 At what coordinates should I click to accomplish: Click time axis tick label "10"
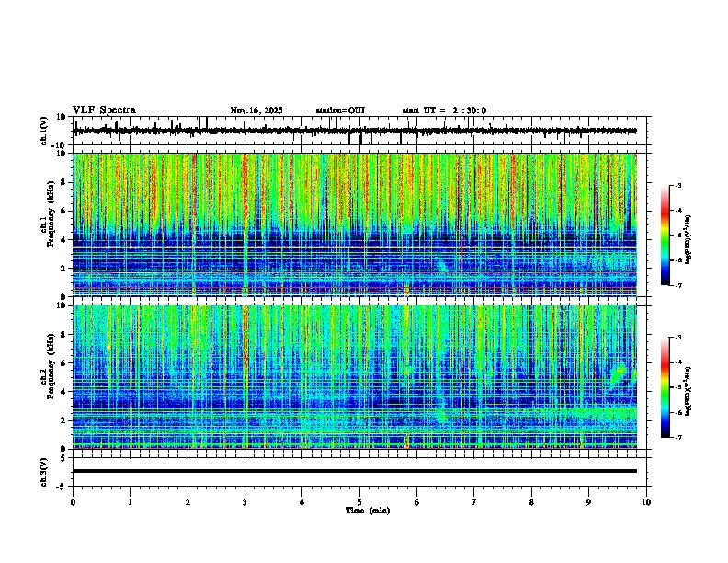tap(646, 502)
